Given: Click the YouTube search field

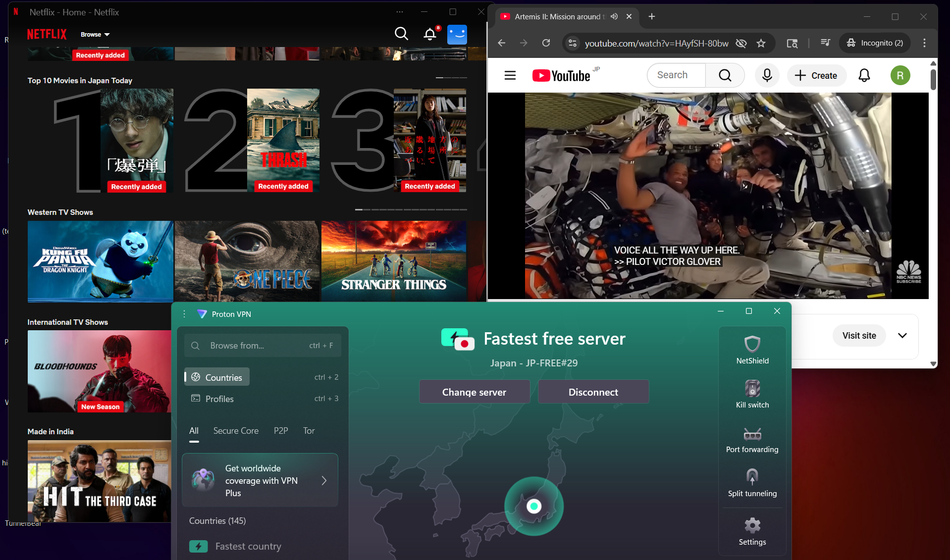Looking at the screenshot, I should (x=676, y=75).
